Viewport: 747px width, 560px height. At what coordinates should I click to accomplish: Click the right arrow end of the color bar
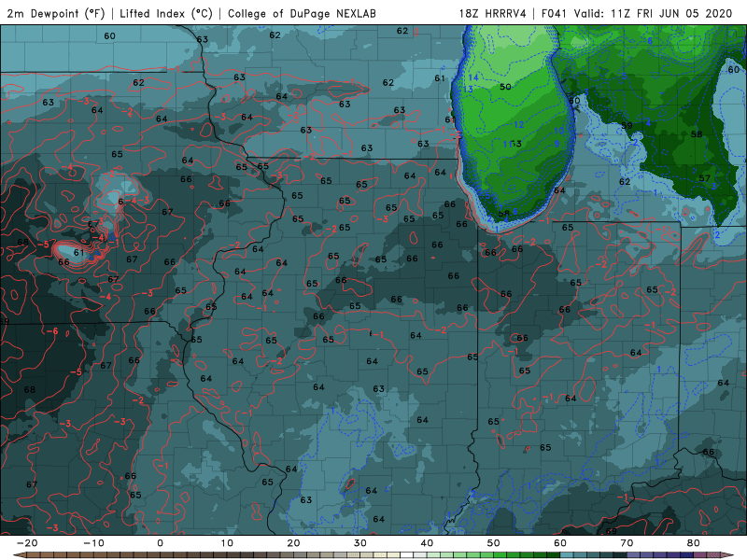tap(727, 555)
